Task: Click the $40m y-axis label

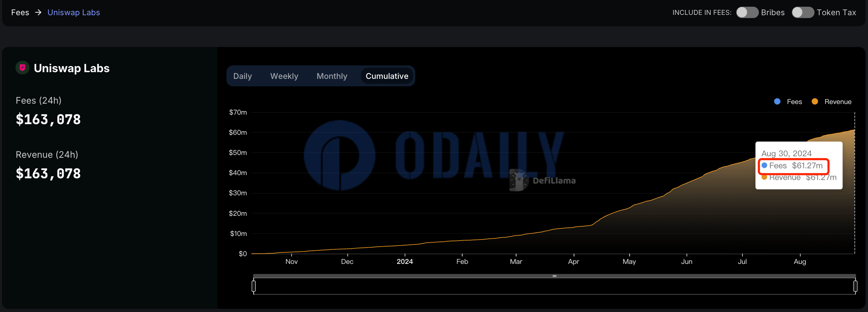Action: pos(238,173)
